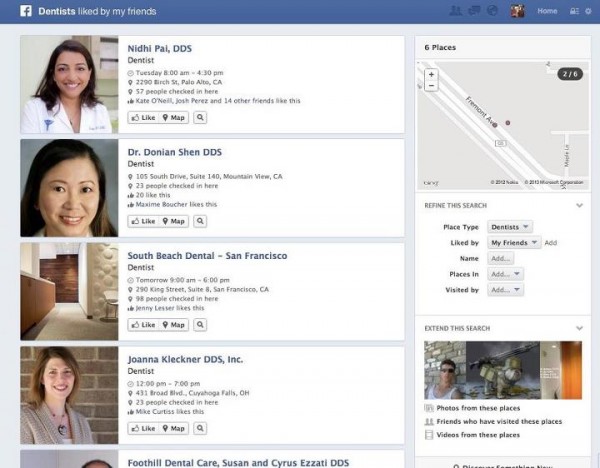Click Jenny Lesser likes this text

[x=170, y=308]
